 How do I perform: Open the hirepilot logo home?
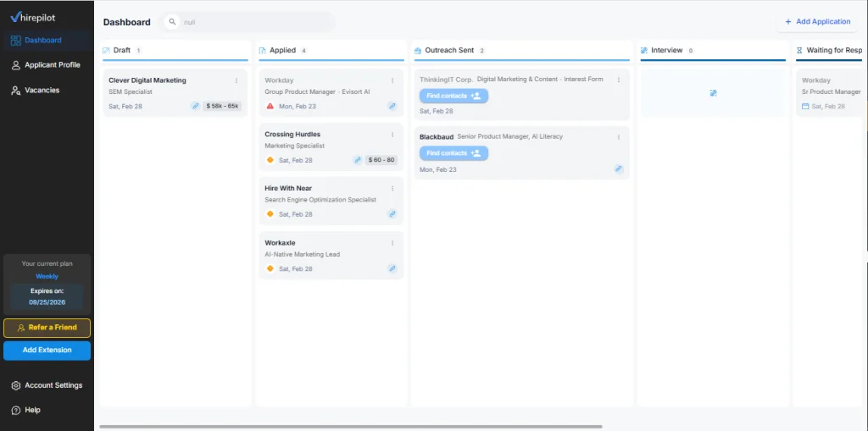pos(33,18)
